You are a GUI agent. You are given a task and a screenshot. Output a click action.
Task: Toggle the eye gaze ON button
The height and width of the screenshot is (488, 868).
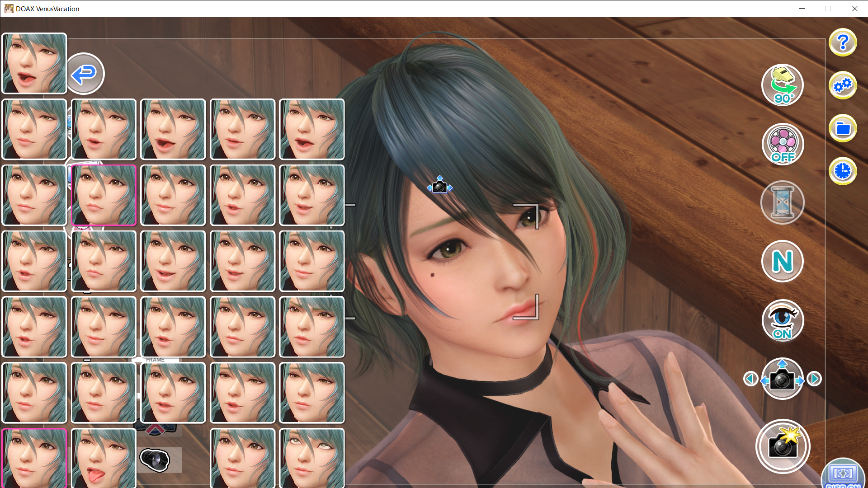tap(783, 320)
